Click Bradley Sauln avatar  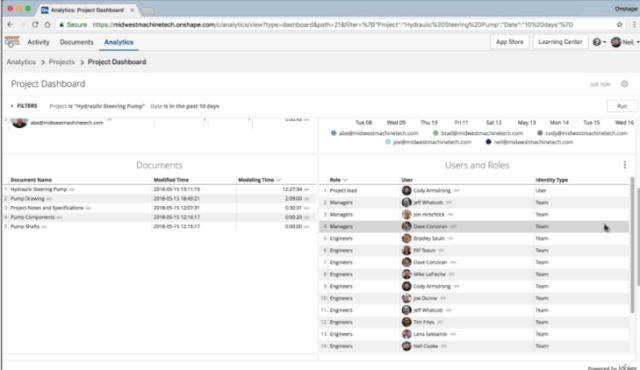coord(407,238)
